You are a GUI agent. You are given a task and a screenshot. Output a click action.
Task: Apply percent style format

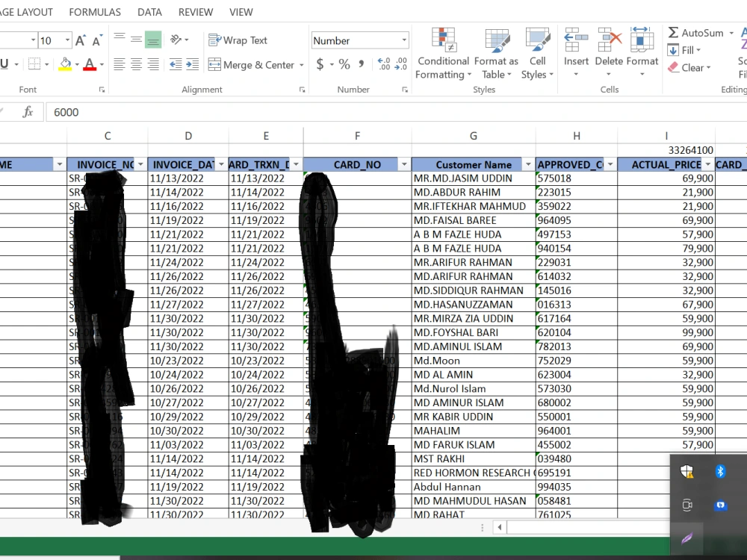pos(344,63)
